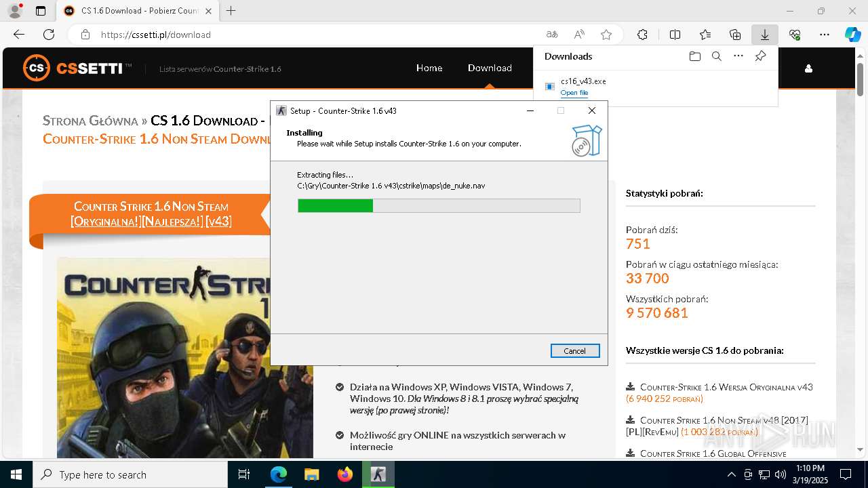
Task: Click the total downloads count 9 570 681
Action: 657,312
